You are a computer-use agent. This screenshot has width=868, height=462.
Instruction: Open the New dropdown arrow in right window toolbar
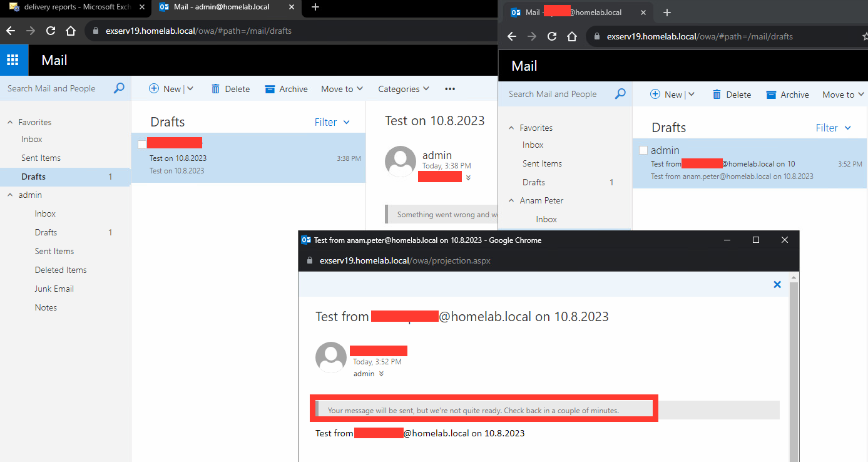coord(692,95)
